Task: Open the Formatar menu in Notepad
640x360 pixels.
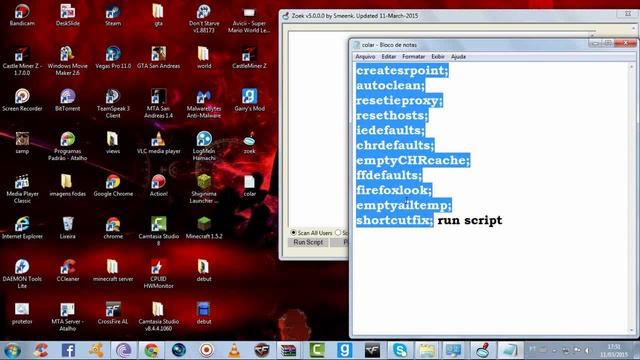Action: [x=413, y=57]
